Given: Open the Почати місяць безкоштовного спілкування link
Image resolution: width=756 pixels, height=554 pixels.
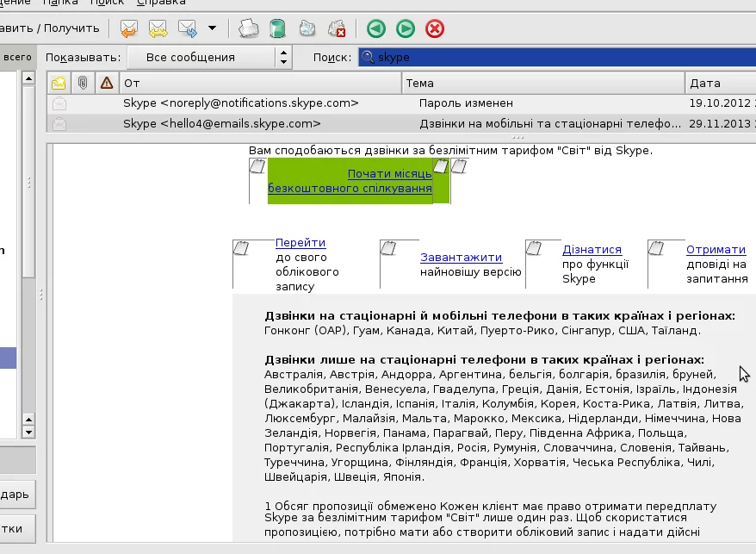Looking at the screenshot, I should click(x=350, y=181).
